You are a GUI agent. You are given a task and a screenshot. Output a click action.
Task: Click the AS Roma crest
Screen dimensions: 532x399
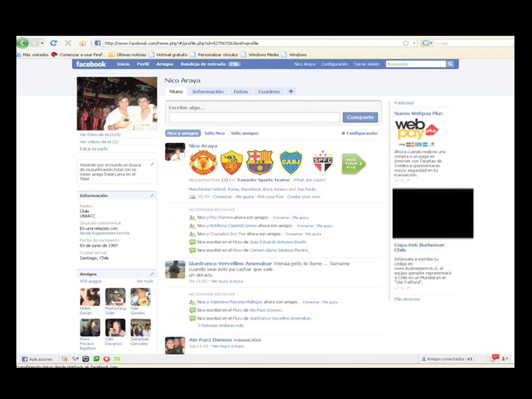click(232, 162)
